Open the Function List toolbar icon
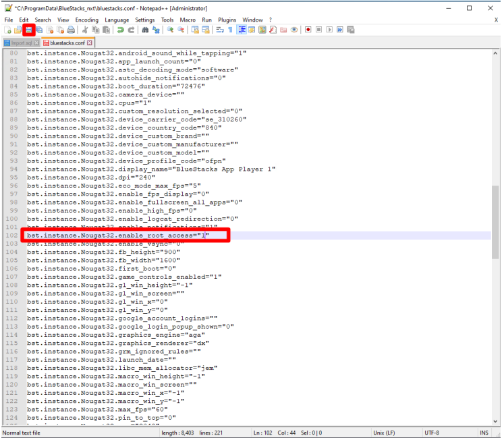Screen dimensions: 504x438 coord(273,30)
